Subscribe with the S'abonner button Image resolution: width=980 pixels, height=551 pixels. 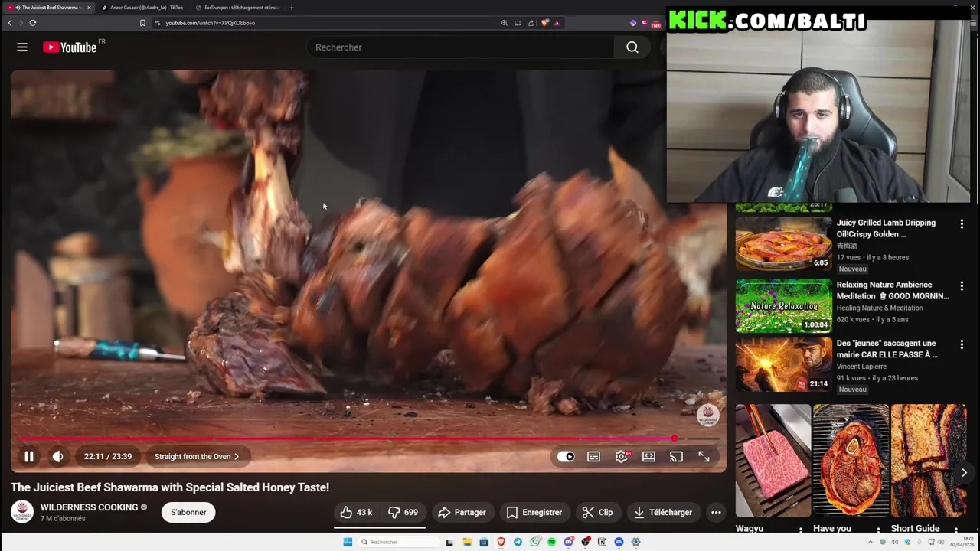[x=188, y=512]
